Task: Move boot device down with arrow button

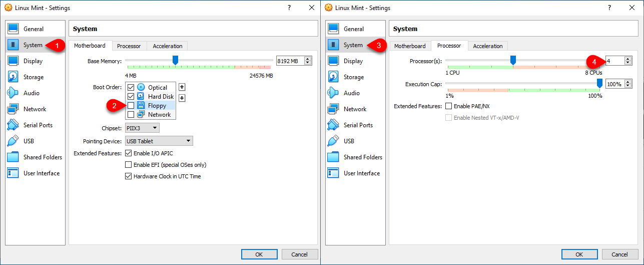Action: click(x=182, y=98)
